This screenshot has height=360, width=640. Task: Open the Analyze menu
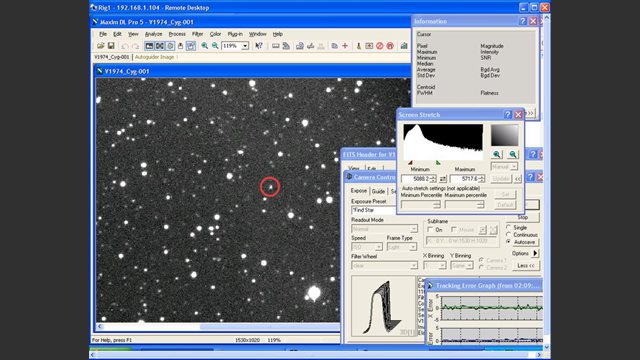coord(153,34)
